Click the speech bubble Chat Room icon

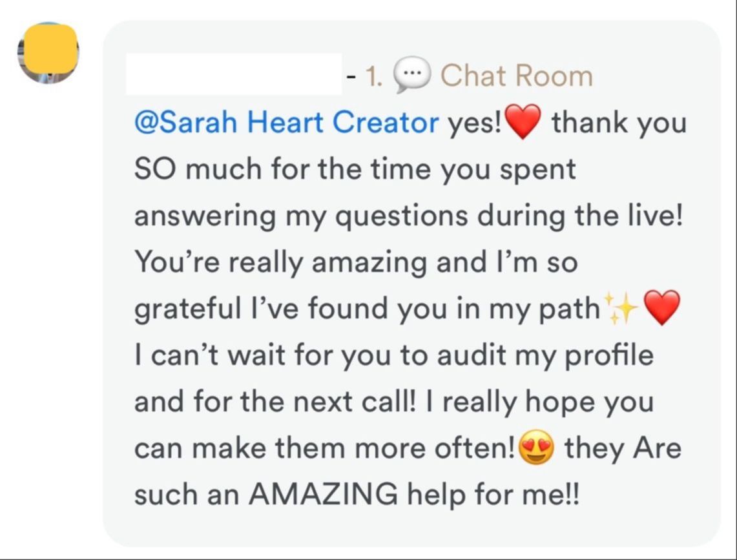click(x=411, y=75)
